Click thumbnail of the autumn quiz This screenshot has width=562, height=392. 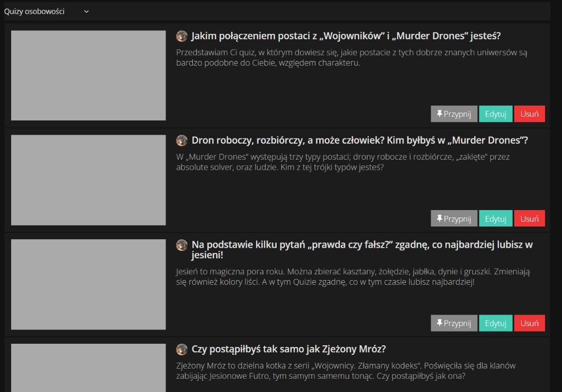tap(89, 284)
